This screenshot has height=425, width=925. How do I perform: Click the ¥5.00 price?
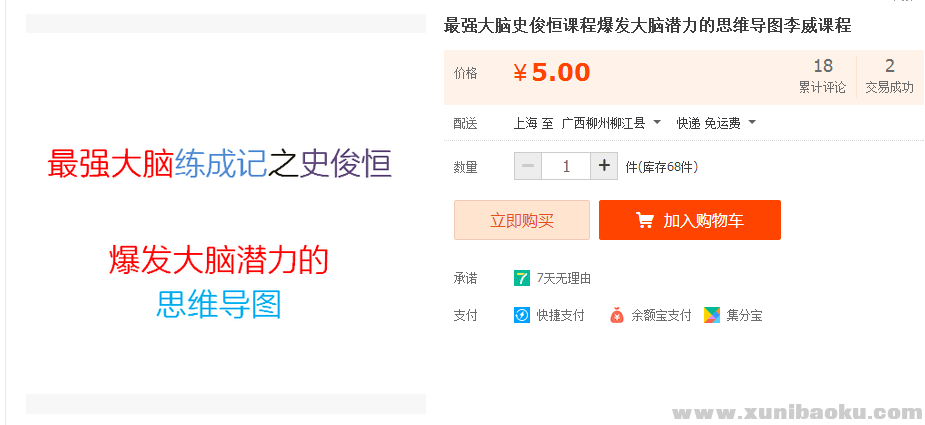click(x=552, y=72)
